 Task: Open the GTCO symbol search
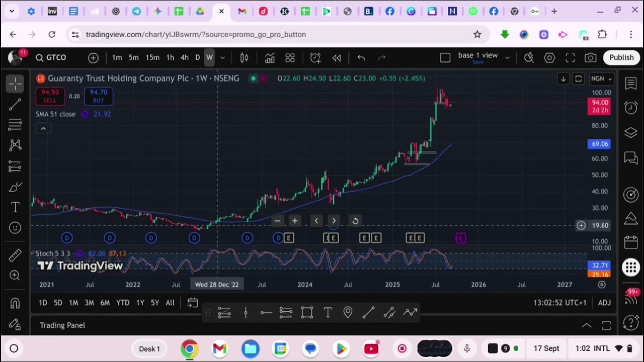(x=51, y=58)
